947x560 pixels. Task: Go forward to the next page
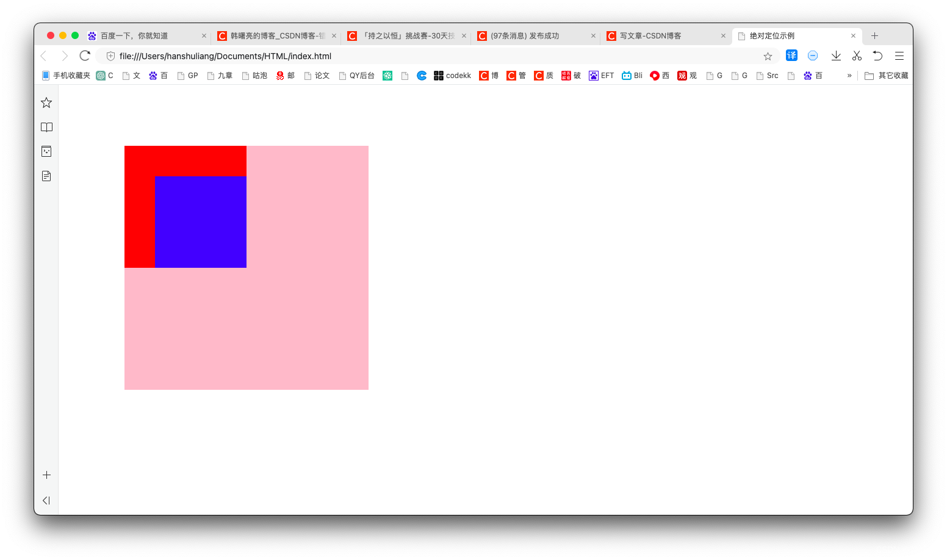coord(65,56)
